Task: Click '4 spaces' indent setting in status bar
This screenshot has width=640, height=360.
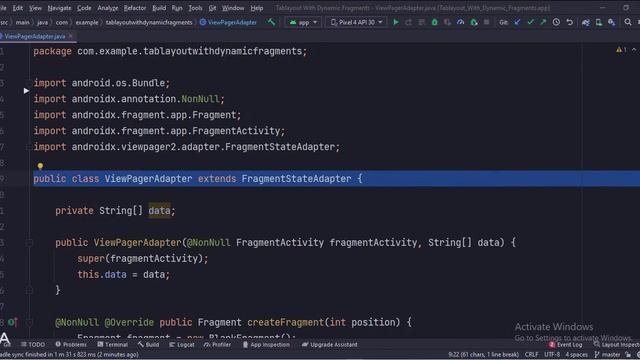Action: (576, 354)
